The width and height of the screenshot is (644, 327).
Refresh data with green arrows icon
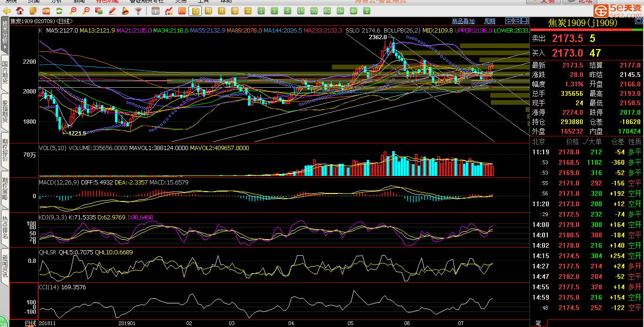point(59,11)
